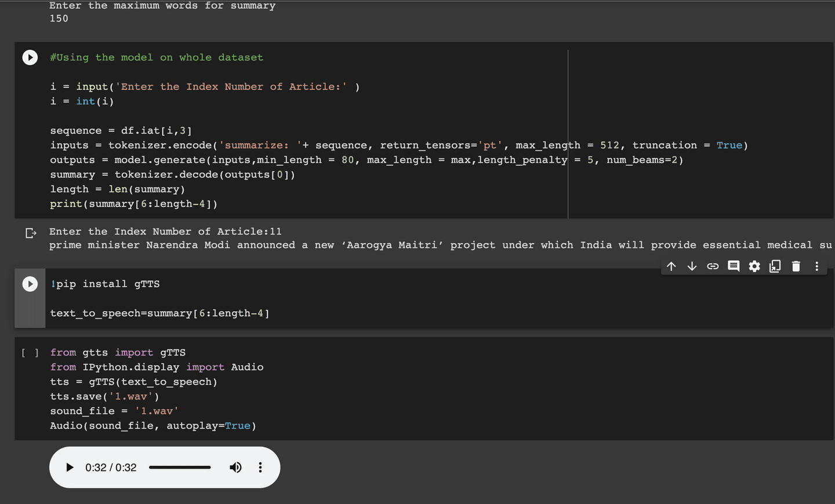Mirror the cell in a tab icon
The height and width of the screenshot is (504, 835).
pyautogui.click(x=775, y=266)
